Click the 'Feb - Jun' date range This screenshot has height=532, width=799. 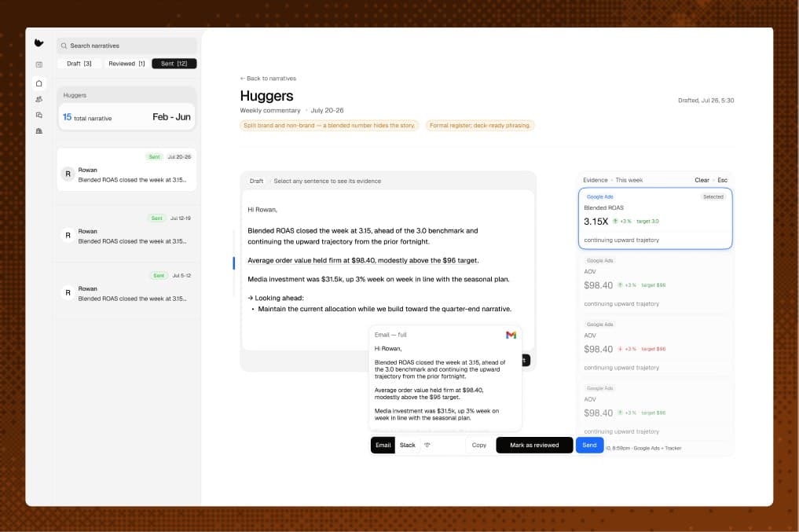171,116
